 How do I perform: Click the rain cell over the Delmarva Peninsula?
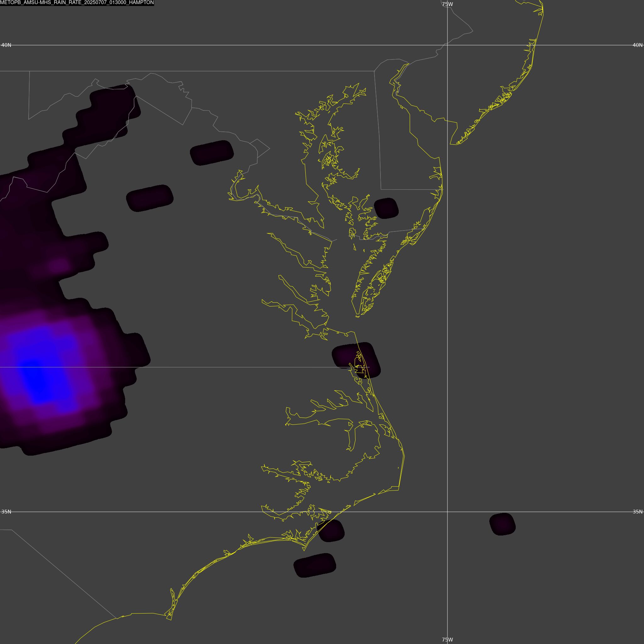(x=386, y=208)
